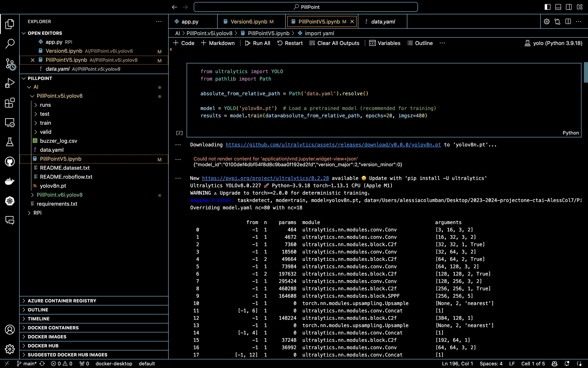Open the yolov8n.pt GitHub download link
The image size is (588, 368).
click(x=333, y=145)
